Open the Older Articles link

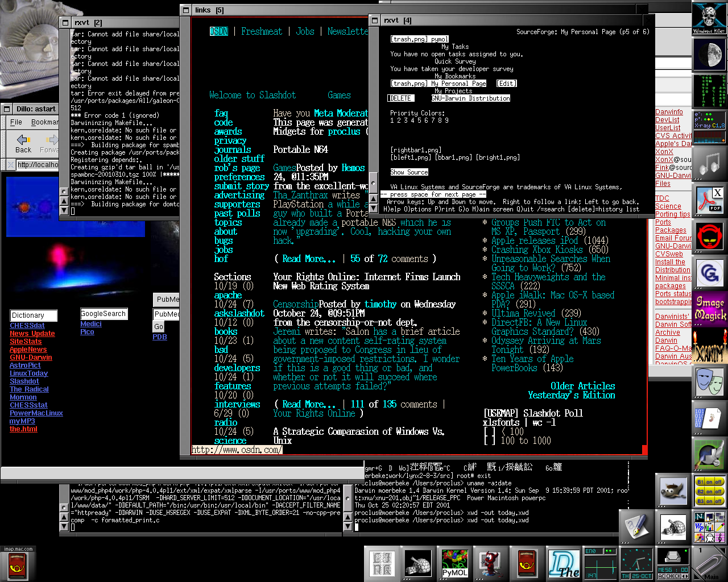[582, 386]
